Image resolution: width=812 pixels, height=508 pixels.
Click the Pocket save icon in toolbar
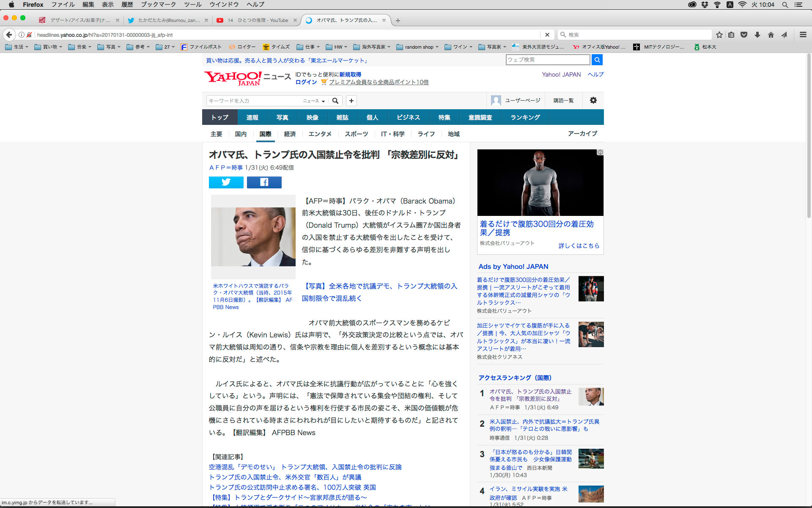click(x=744, y=35)
